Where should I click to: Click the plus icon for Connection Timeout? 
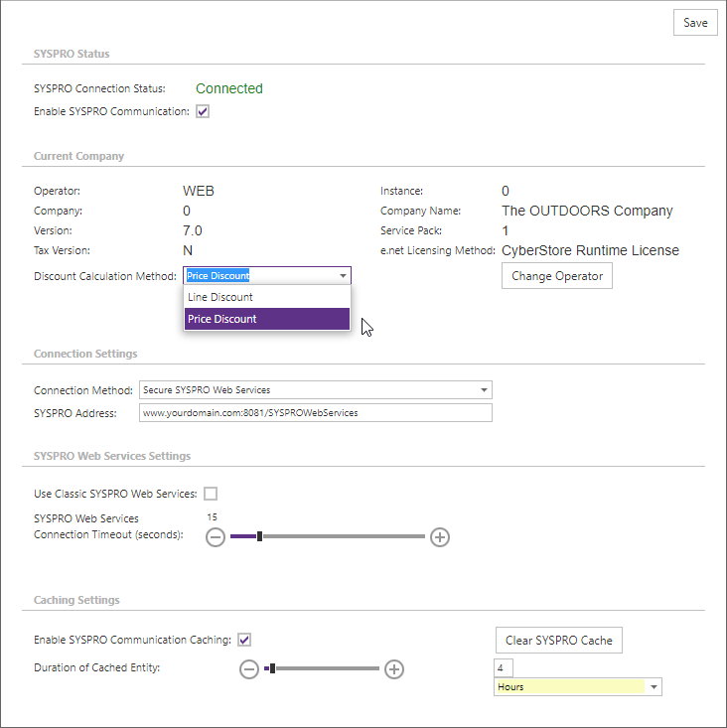click(440, 537)
